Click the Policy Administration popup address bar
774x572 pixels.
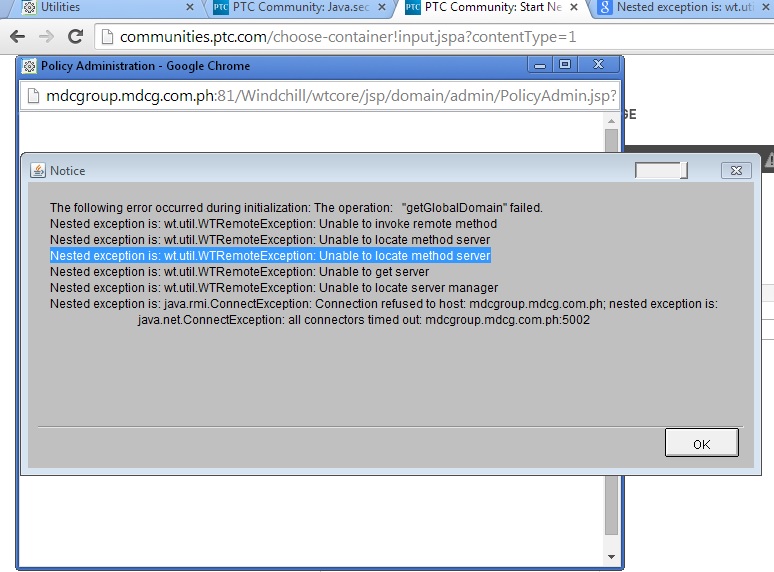point(319,96)
